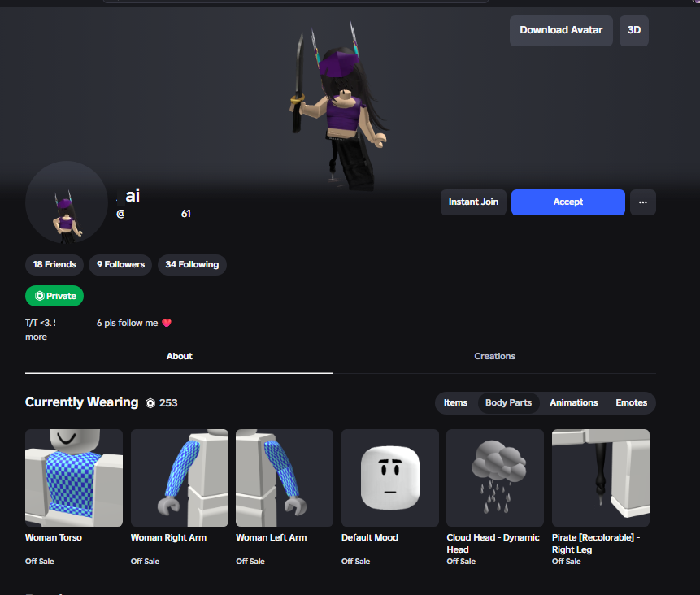Switch avatar view to 3D
Screen dimensions: 700x595
tap(633, 30)
